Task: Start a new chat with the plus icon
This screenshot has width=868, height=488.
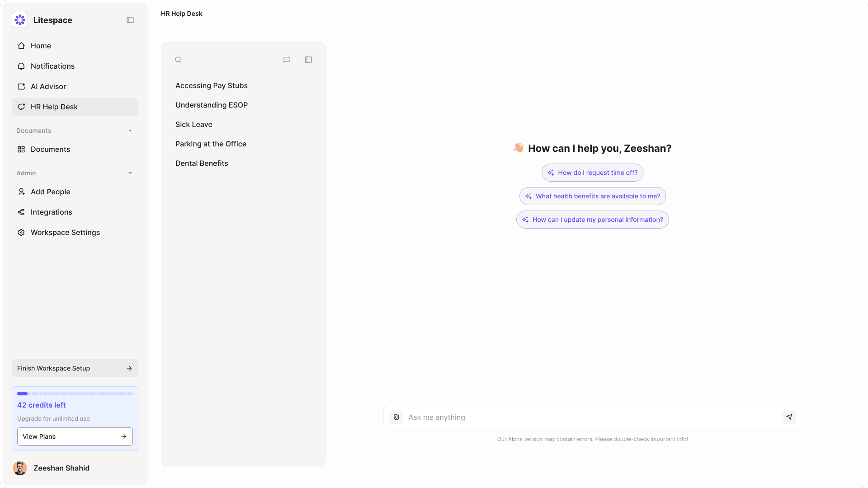Action: pos(287,60)
